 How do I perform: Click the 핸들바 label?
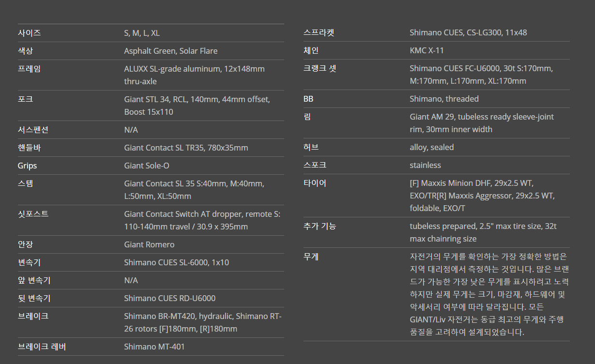29,148
